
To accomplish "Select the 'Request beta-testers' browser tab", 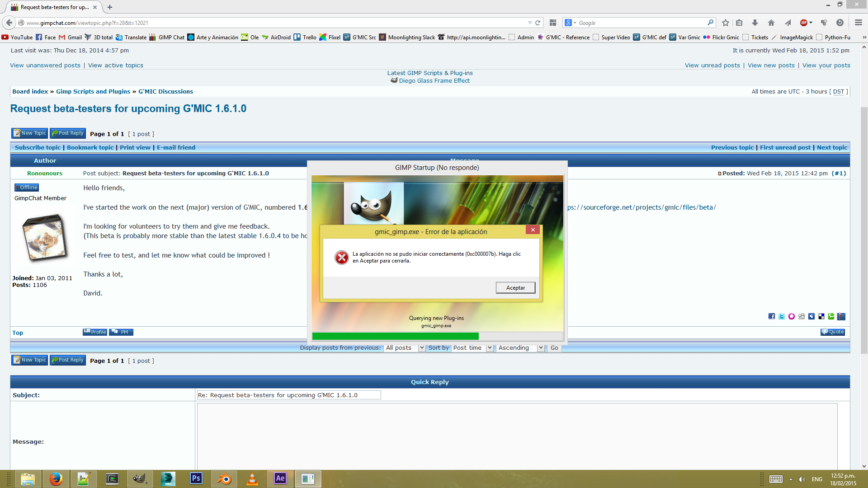I will (x=54, y=7).
